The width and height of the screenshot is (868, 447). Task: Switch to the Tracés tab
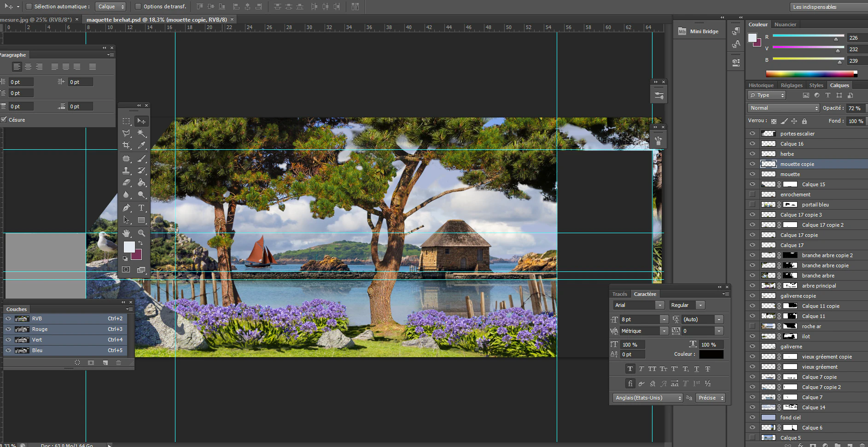coord(619,294)
